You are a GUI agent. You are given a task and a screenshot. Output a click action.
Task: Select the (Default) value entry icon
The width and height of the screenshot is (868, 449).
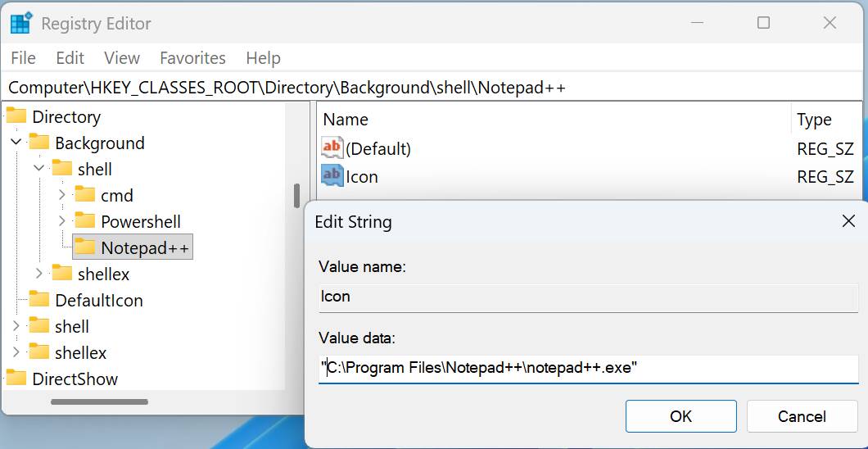(332, 147)
